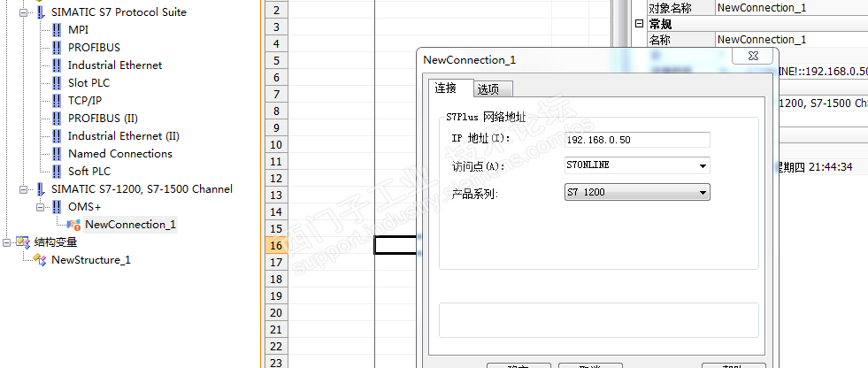Collapse the 结构变量 tree node
The height and width of the screenshot is (368, 868).
point(6,242)
